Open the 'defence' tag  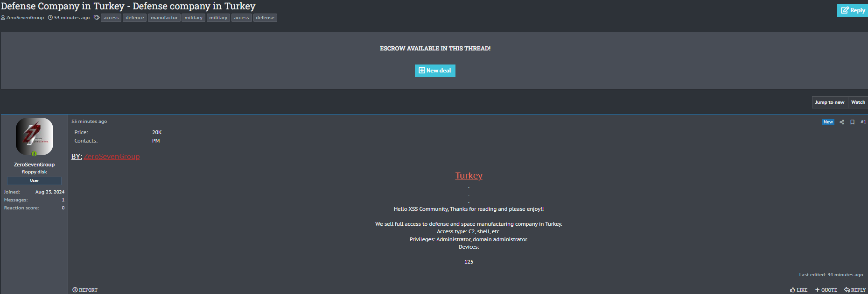click(x=134, y=18)
